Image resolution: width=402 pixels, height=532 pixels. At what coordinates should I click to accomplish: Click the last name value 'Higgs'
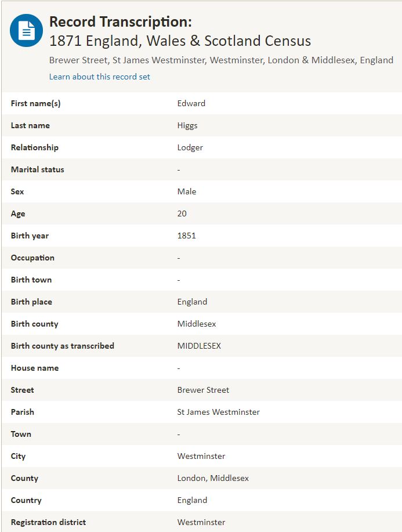[187, 125]
